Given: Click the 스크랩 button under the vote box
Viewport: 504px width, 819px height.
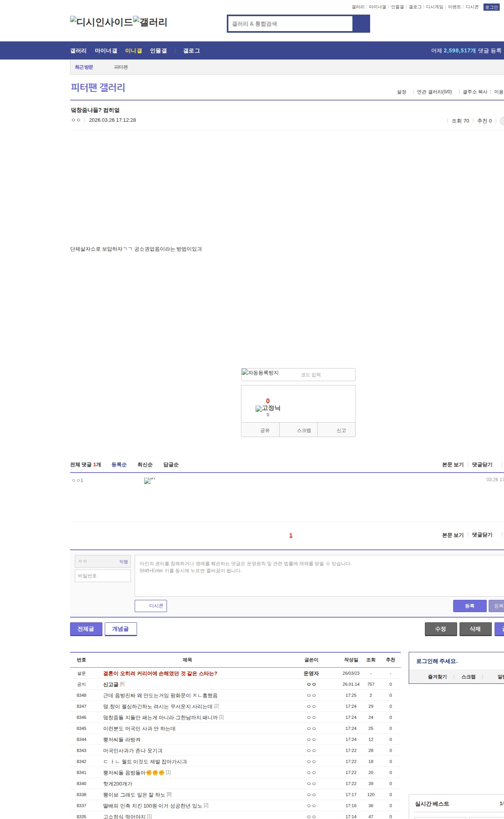Looking at the screenshot, I should coord(298,430).
